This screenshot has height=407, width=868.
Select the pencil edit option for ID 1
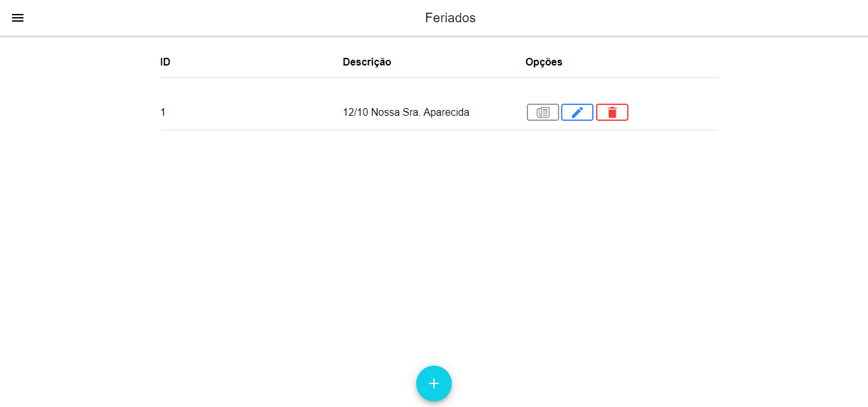(x=577, y=113)
